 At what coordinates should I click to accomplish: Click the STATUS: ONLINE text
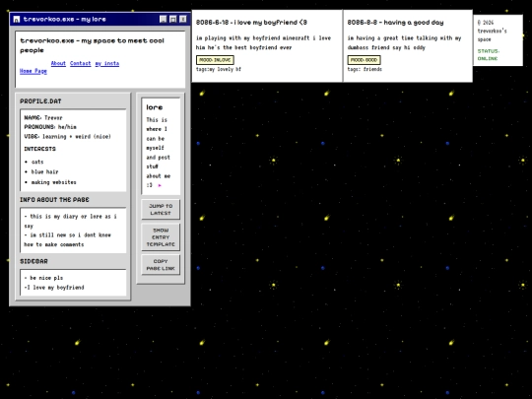[x=489, y=54]
